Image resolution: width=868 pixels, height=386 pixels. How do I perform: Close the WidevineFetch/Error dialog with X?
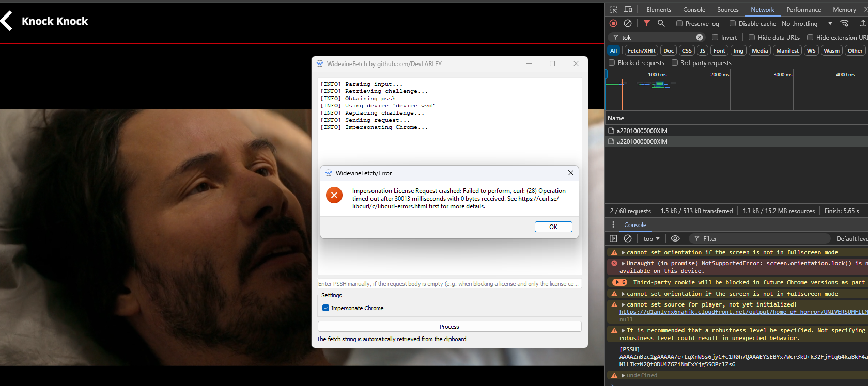pyautogui.click(x=571, y=173)
